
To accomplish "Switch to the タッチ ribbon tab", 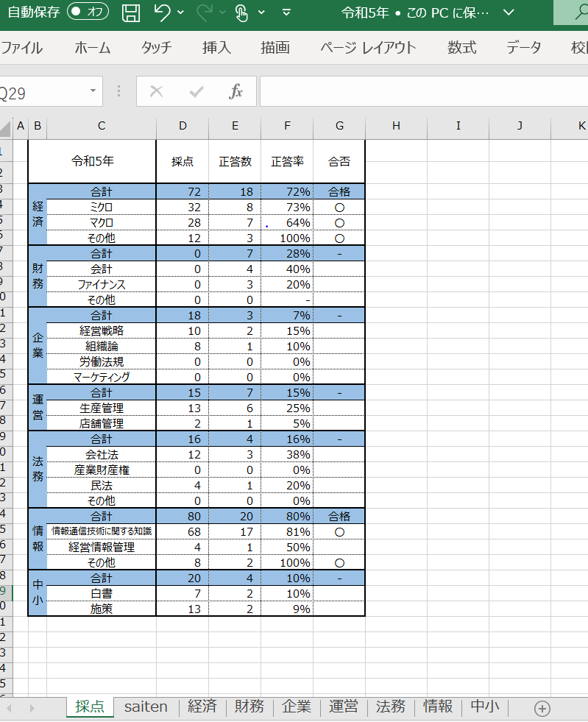I will click(x=156, y=47).
